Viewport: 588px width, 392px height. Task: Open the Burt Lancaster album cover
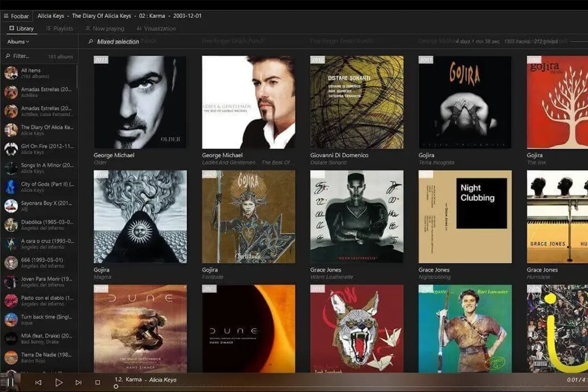click(465, 329)
